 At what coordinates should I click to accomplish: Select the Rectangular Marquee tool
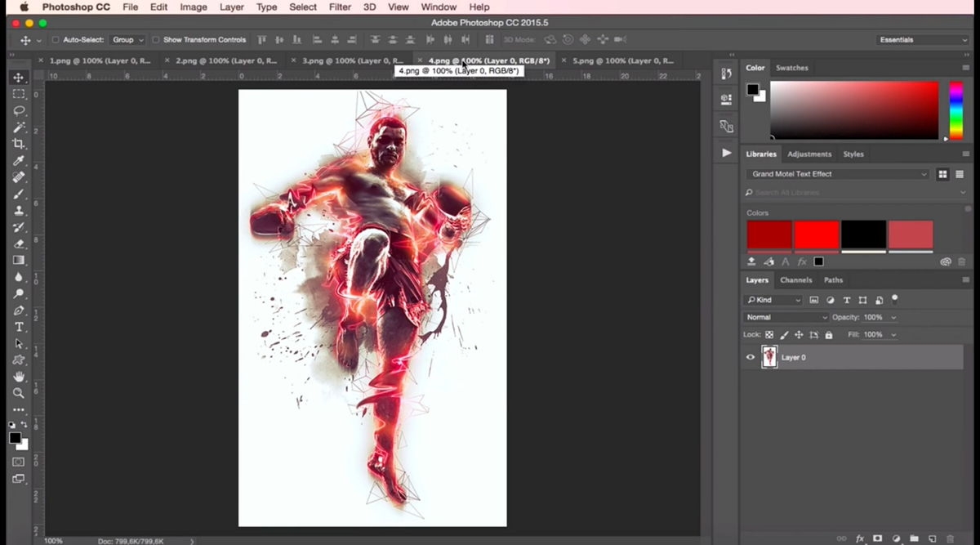[x=18, y=94]
